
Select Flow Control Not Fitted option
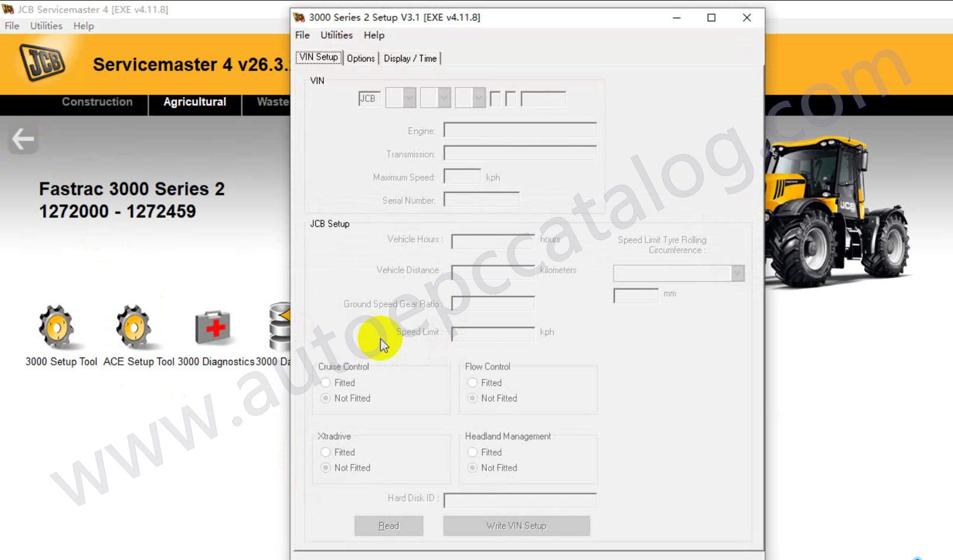[x=473, y=398]
